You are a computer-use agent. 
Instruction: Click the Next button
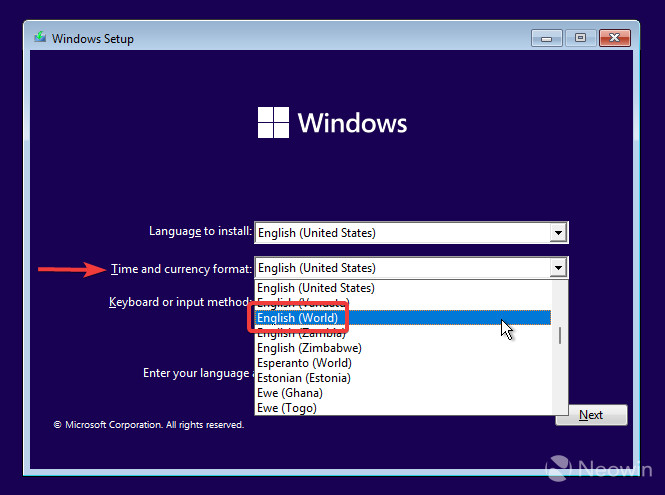point(591,415)
